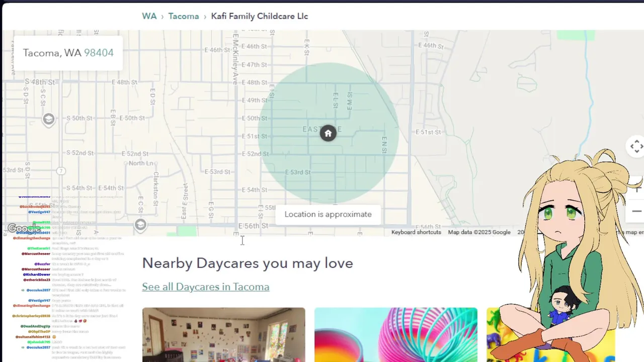Click the North Ln street label
Image resolution: width=644 pixels, height=362 pixels.
(141, 163)
